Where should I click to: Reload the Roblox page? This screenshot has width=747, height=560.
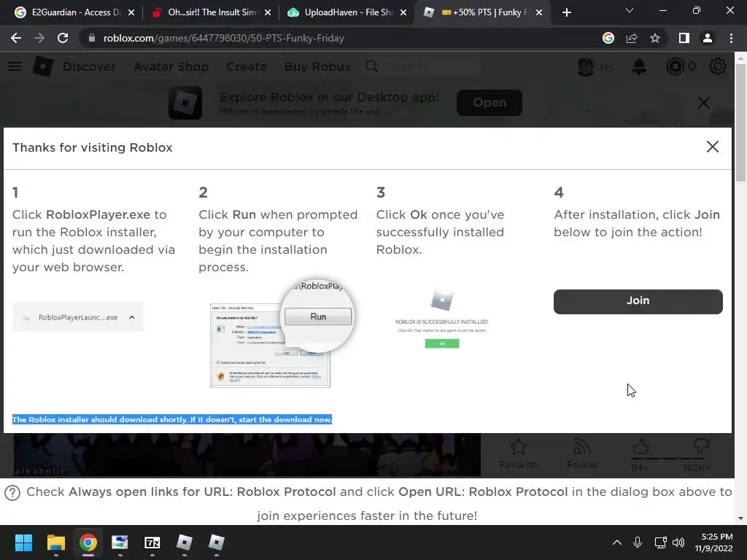(63, 38)
